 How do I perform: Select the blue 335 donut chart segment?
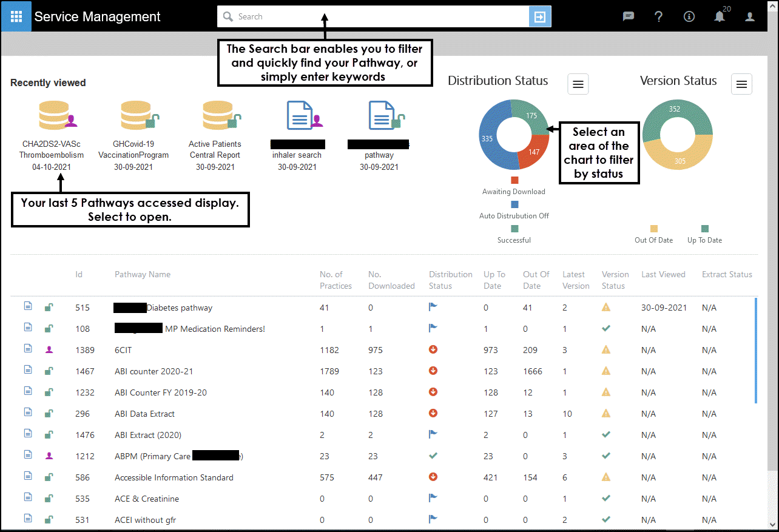[488, 138]
